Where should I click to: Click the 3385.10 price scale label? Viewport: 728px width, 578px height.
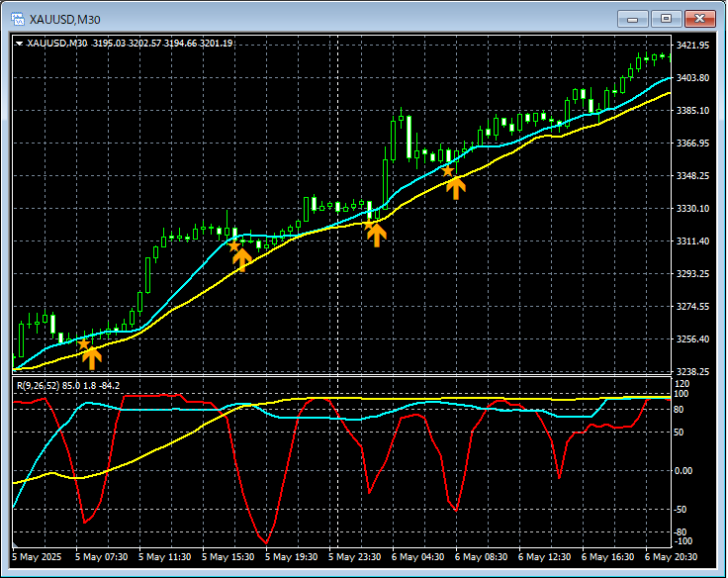tap(692, 110)
